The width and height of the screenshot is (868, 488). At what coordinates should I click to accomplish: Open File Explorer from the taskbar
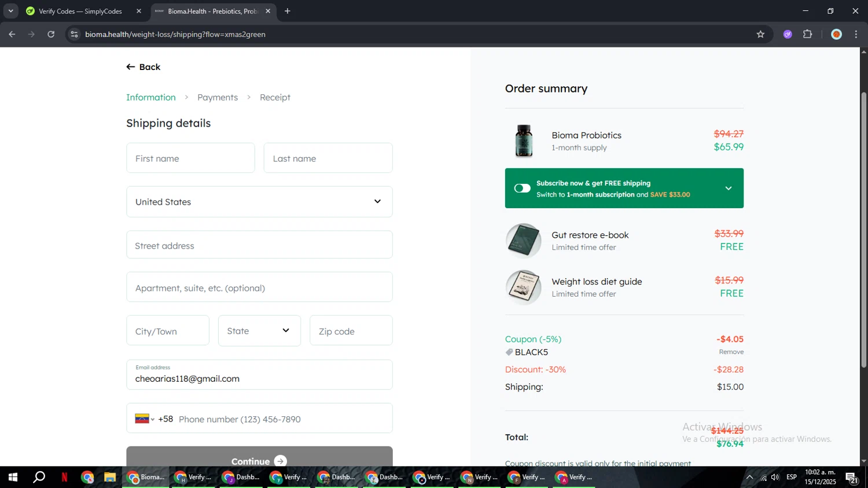tap(109, 477)
